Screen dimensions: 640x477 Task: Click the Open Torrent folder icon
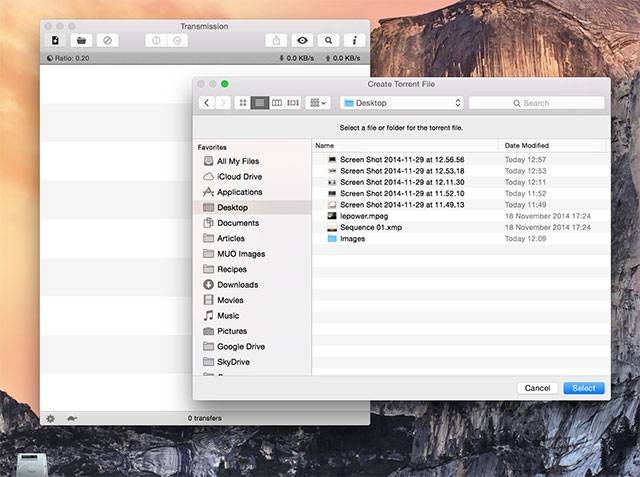point(81,40)
